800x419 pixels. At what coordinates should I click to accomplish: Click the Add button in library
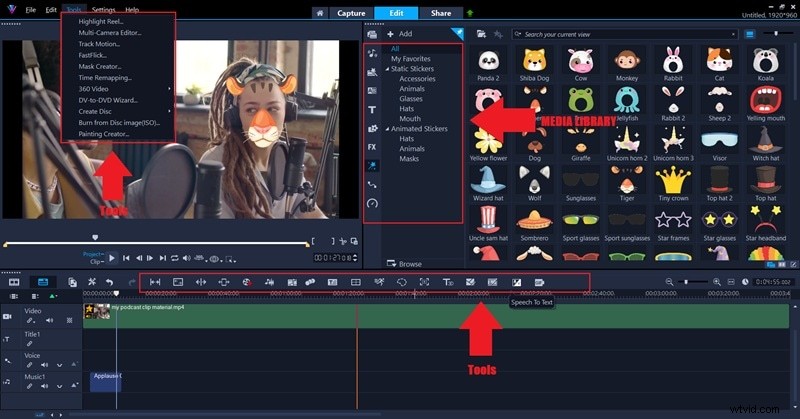click(399, 34)
